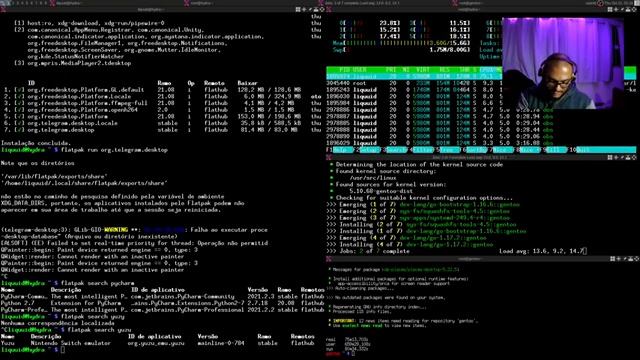Viewport: 640px width, 360px height.
Task: Click the prompt cursor in left terminal
Action: (63, 350)
